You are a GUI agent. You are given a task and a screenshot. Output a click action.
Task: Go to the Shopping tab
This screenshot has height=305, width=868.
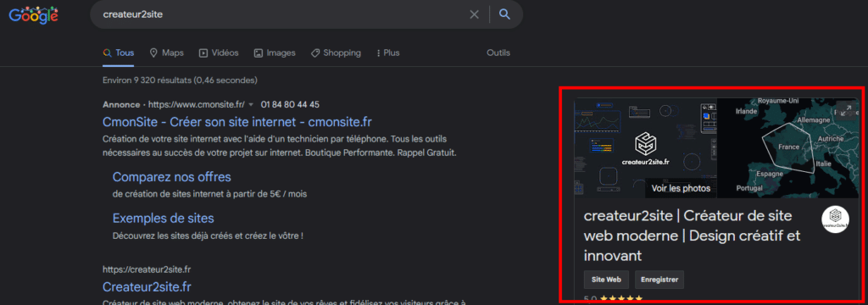[336, 53]
